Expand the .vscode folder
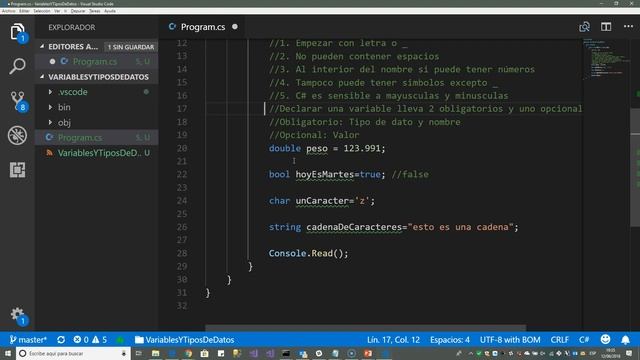The height and width of the screenshot is (360, 640). (x=50, y=92)
